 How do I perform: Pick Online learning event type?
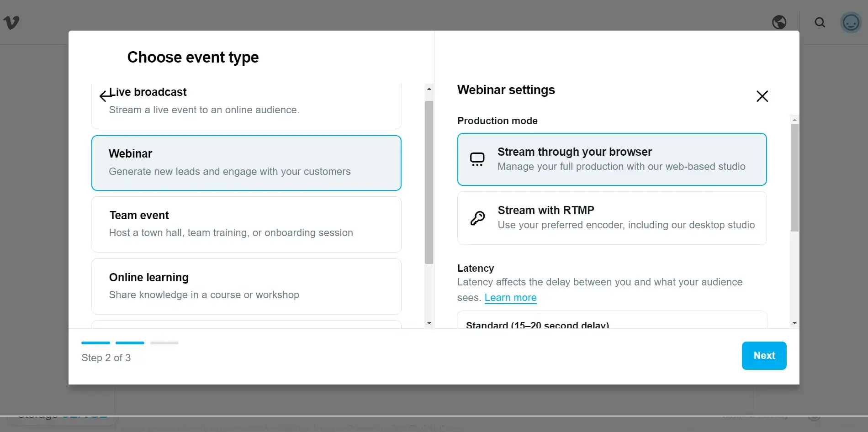click(x=246, y=286)
